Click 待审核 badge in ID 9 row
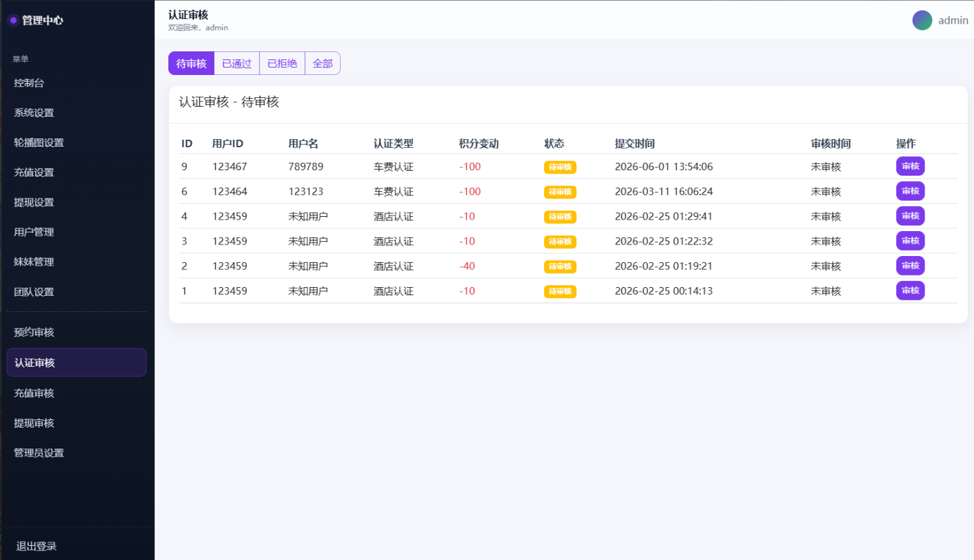The image size is (974, 560). point(560,167)
